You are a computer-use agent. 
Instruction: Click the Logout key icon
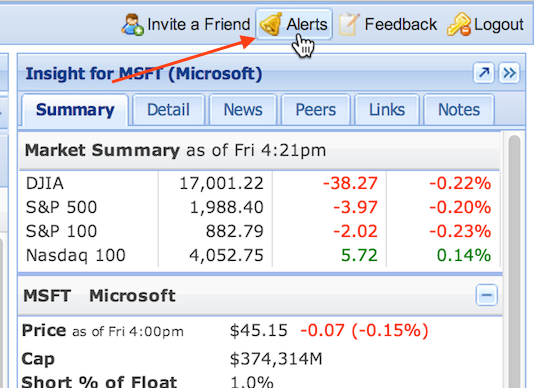pos(459,24)
